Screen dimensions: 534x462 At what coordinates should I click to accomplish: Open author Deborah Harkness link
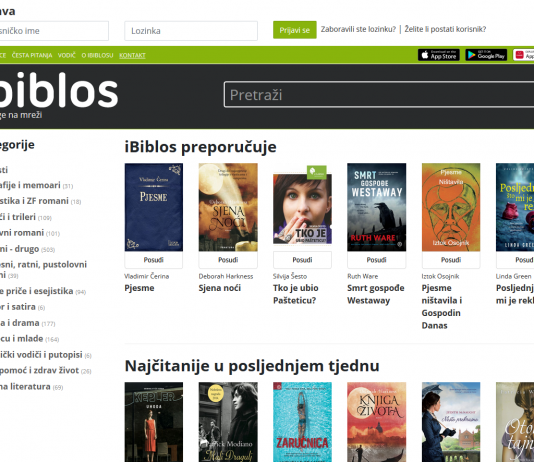tap(226, 276)
